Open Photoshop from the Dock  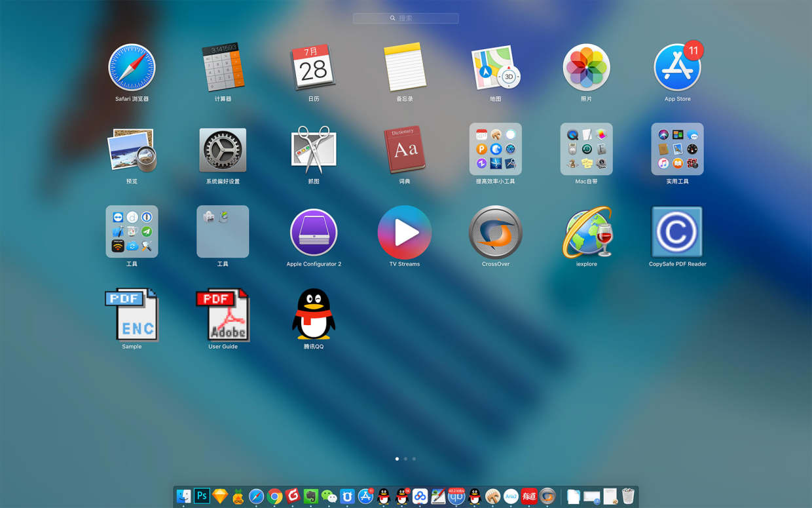(202, 496)
